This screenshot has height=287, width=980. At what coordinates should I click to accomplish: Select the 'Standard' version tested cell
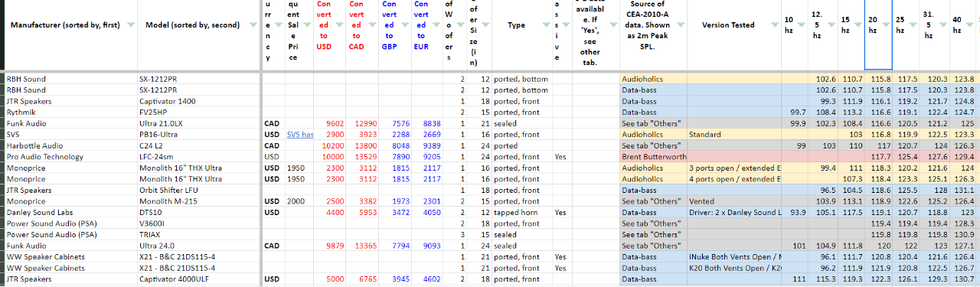(x=733, y=134)
